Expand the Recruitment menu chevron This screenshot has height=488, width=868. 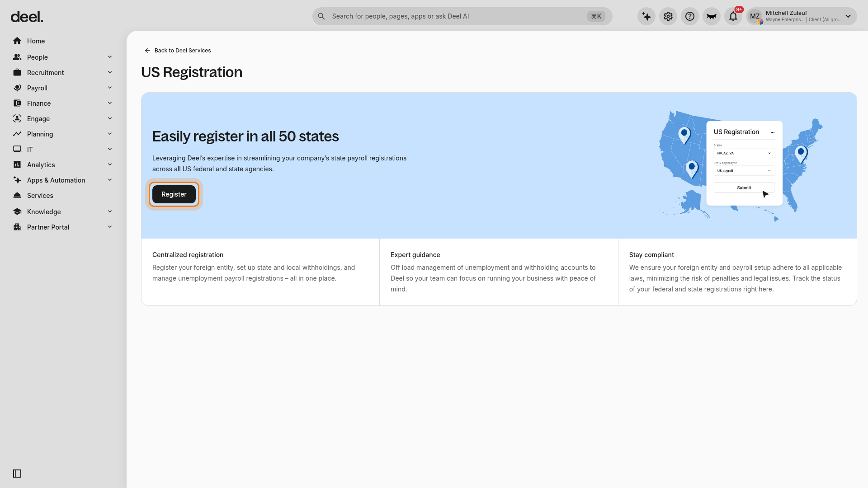(x=110, y=72)
